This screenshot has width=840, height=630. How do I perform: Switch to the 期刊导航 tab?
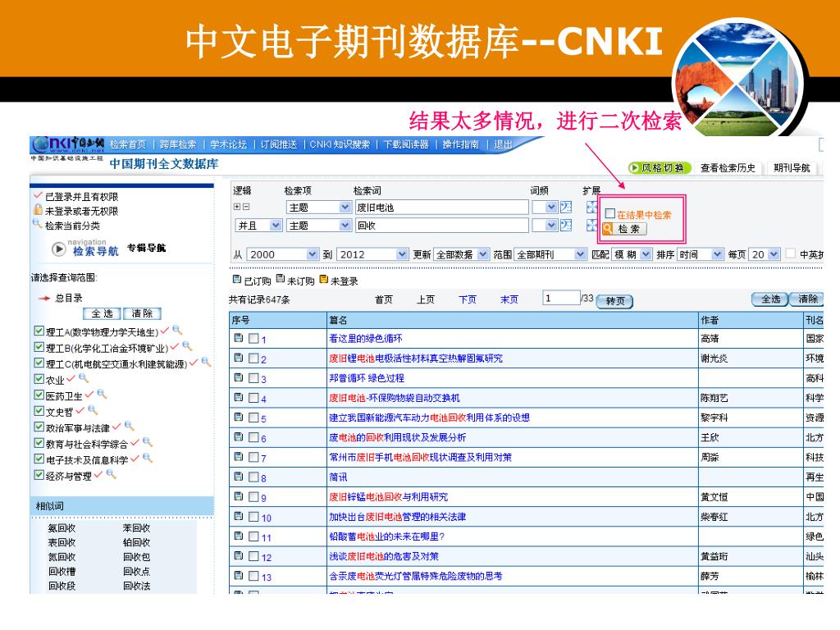click(792, 167)
